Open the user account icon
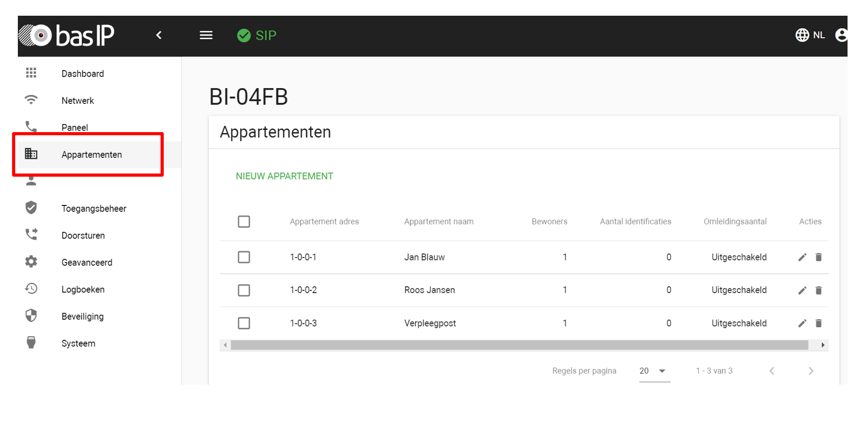The image size is (868, 422). [841, 35]
